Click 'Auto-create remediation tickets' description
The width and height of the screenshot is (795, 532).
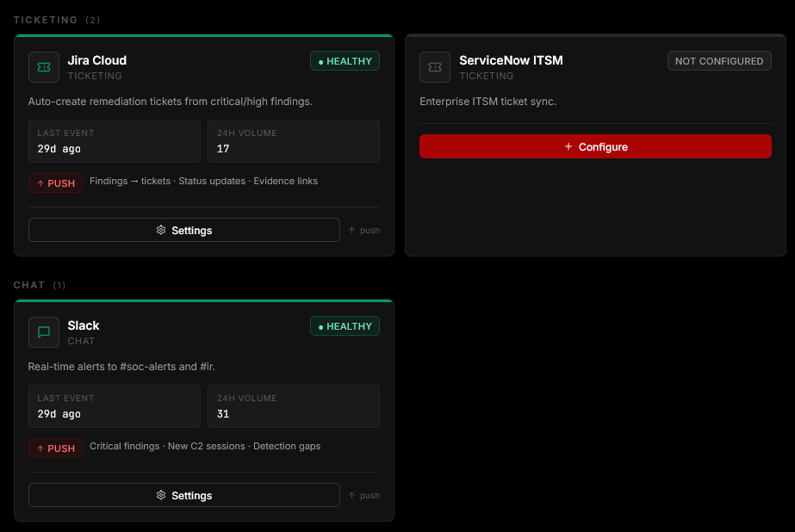[x=171, y=102]
